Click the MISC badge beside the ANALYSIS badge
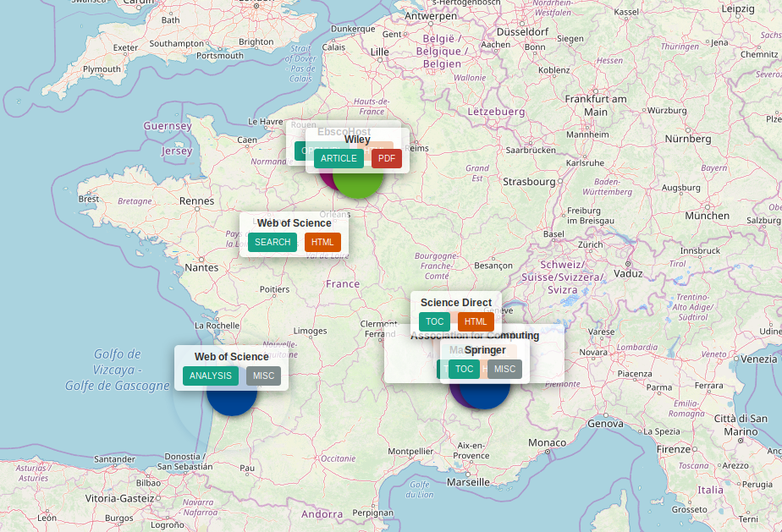The image size is (782, 532). pyautogui.click(x=263, y=376)
